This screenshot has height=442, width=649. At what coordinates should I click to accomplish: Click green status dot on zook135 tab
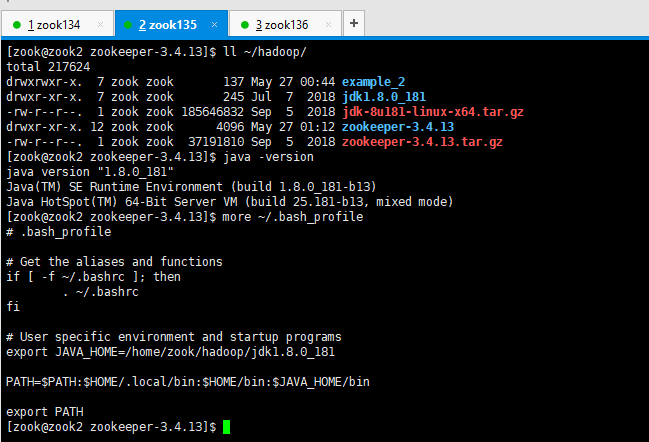point(128,25)
